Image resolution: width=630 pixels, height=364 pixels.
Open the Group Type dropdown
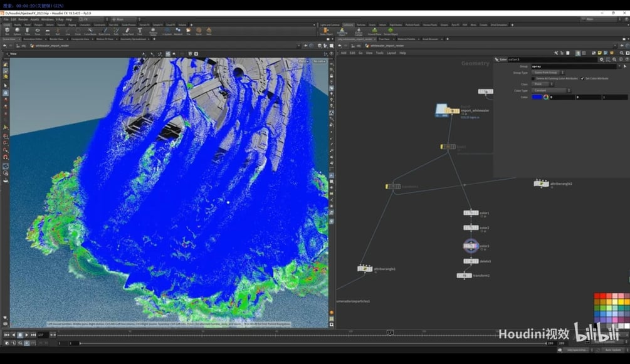[x=548, y=73]
